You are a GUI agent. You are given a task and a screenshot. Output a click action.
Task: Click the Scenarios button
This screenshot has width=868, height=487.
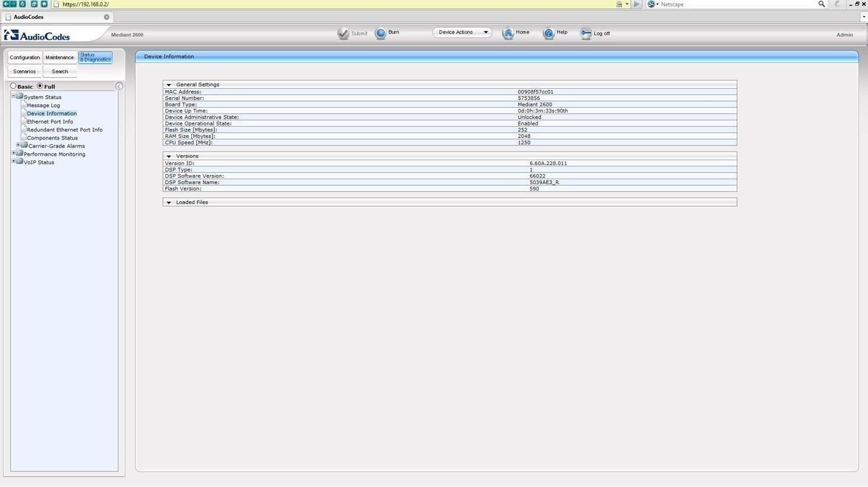[x=24, y=72]
